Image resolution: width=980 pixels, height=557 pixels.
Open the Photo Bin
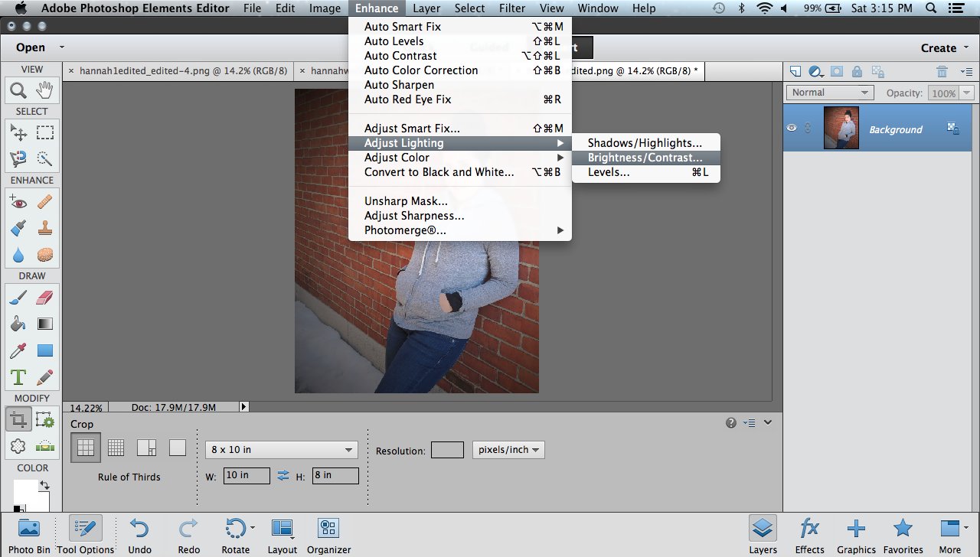(29, 535)
